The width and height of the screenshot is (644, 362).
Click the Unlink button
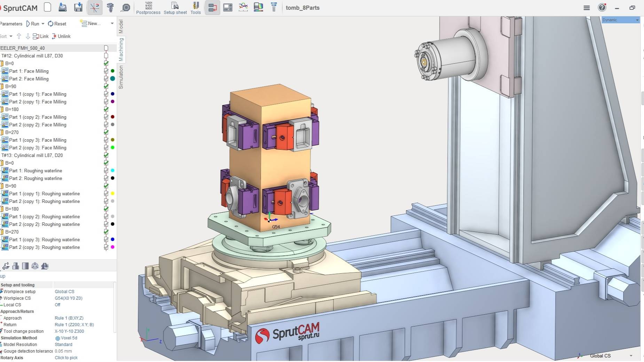61,36
